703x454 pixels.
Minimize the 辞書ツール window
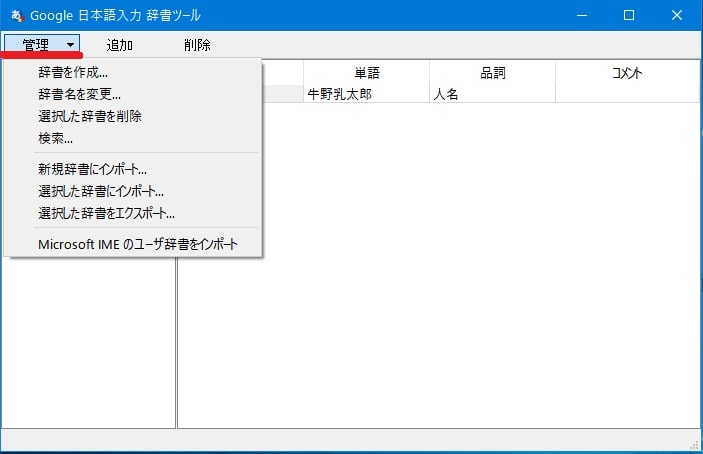582,15
